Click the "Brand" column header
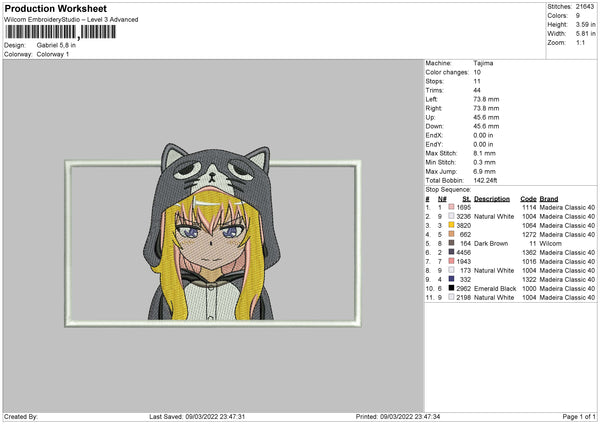Viewport: 600px width, 424px height. click(549, 199)
